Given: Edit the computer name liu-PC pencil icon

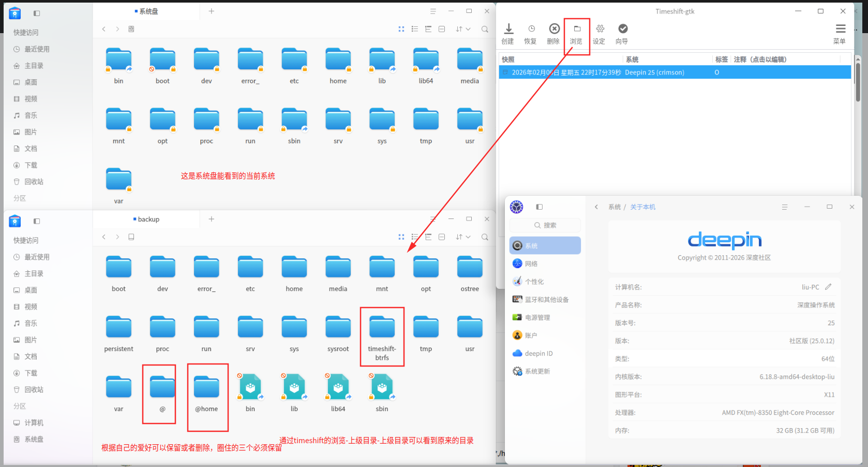Looking at the screenshot, I should (828, 287).
